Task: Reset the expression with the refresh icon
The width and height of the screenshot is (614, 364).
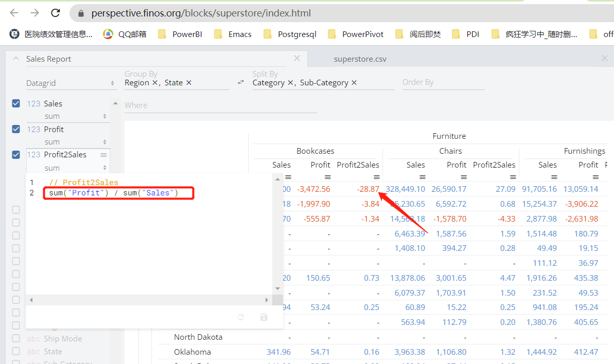Action: click(241, 318)
